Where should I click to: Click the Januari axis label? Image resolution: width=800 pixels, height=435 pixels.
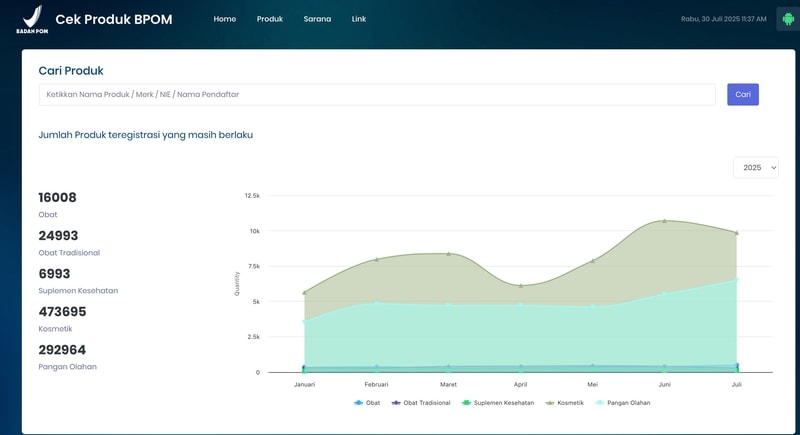coord(305,385)
